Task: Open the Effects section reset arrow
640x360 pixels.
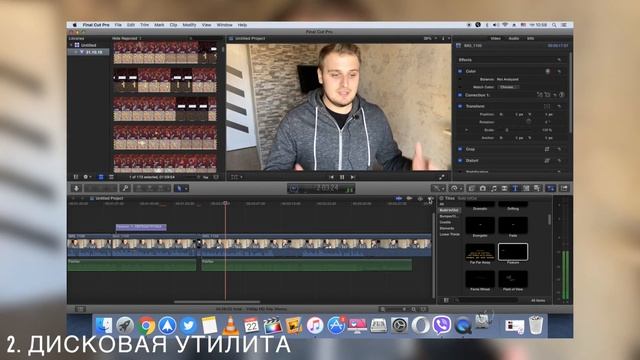Action: click(x=559, y=60)
